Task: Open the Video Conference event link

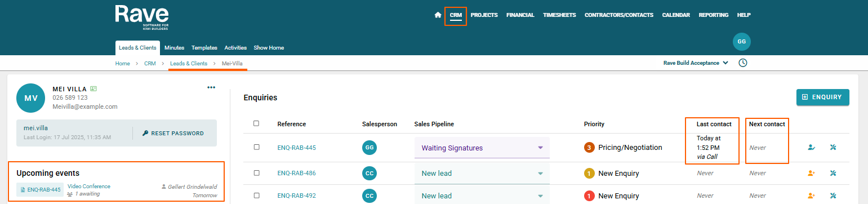Action: coord(89,186)
